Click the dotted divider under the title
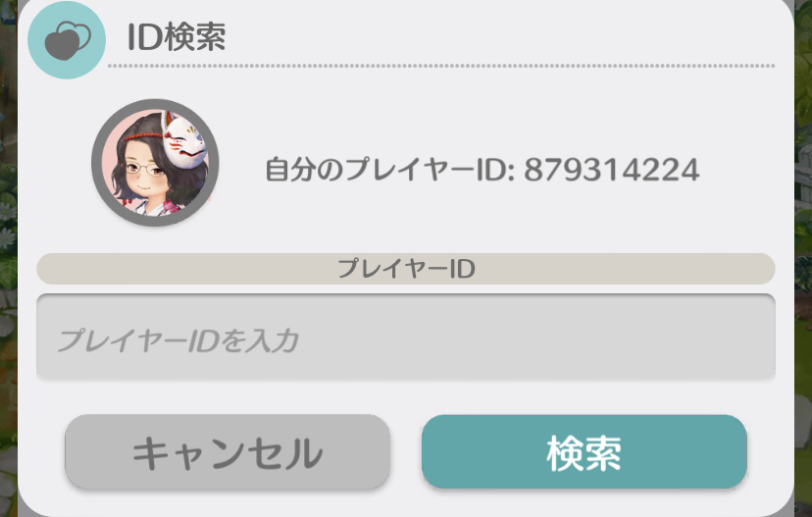 [441, 66]
